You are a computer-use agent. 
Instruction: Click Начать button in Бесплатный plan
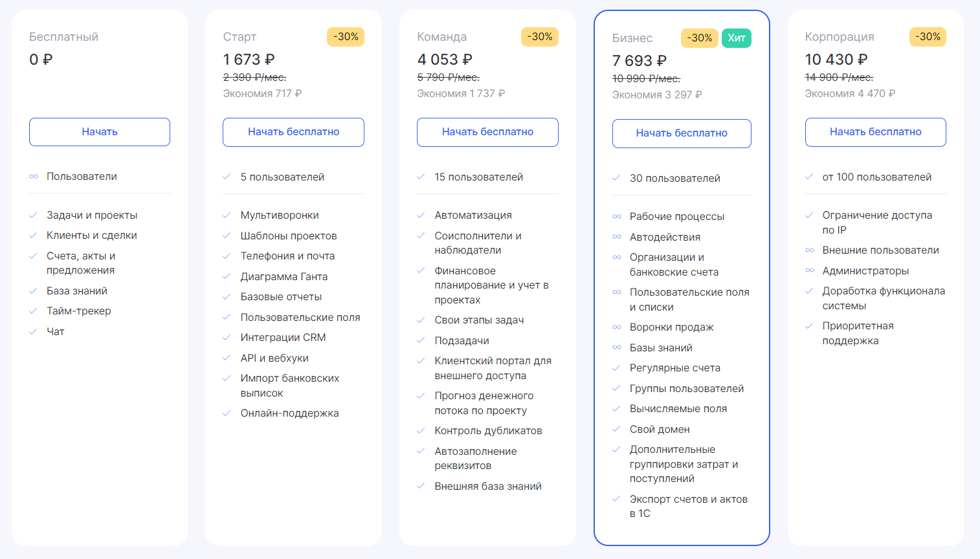100,132
